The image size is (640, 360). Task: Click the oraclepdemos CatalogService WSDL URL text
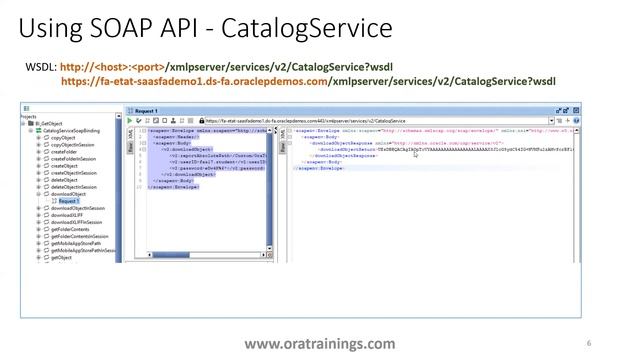[x=308, y=81]
